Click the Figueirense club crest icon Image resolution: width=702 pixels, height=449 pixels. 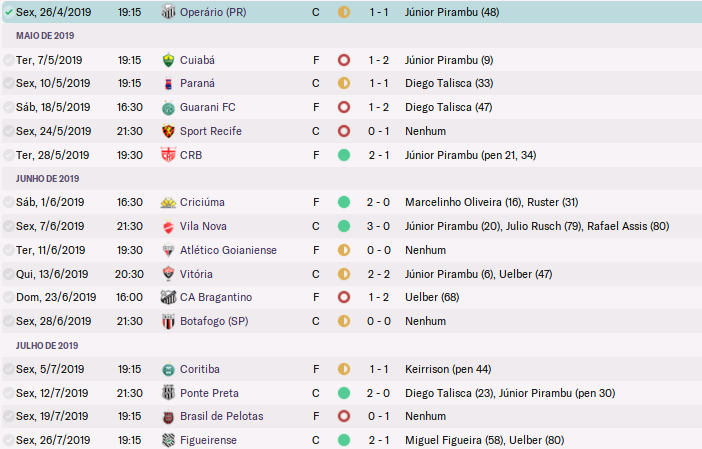point(168,440)
